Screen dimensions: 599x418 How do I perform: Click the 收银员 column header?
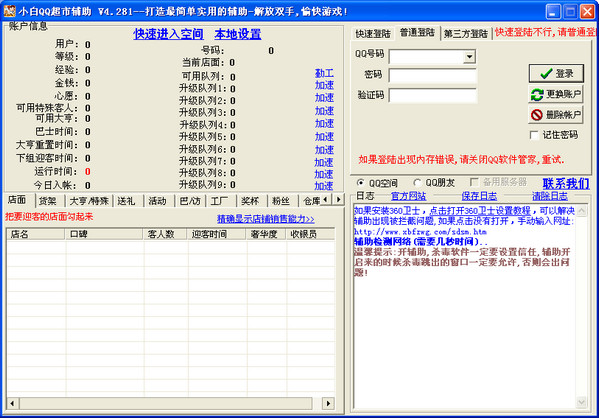(310, 234)
